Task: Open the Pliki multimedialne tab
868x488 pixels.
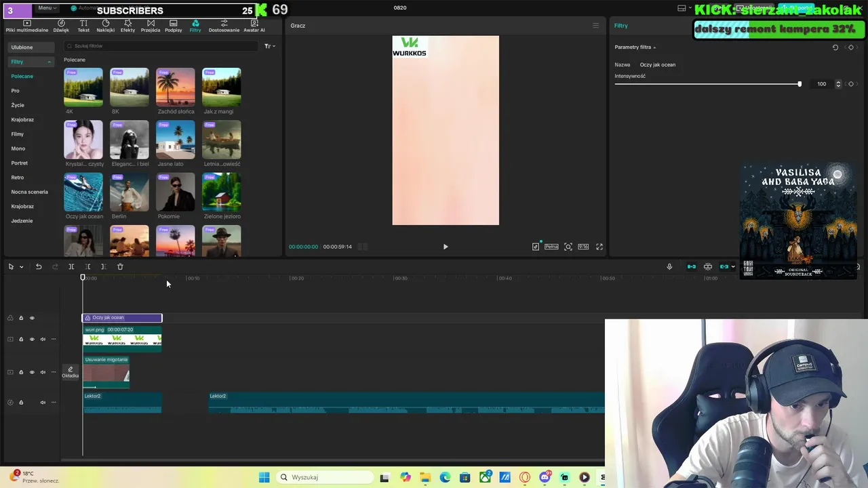Action: (27, 26)
